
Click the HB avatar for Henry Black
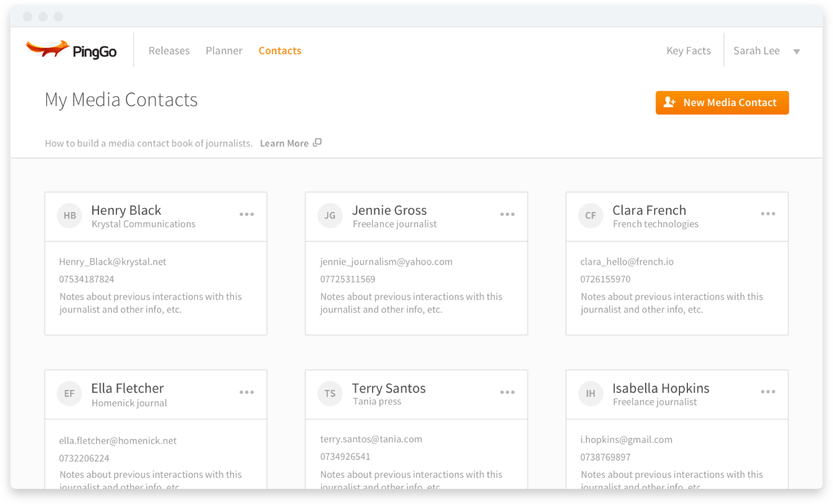click(x=70, y=216)
